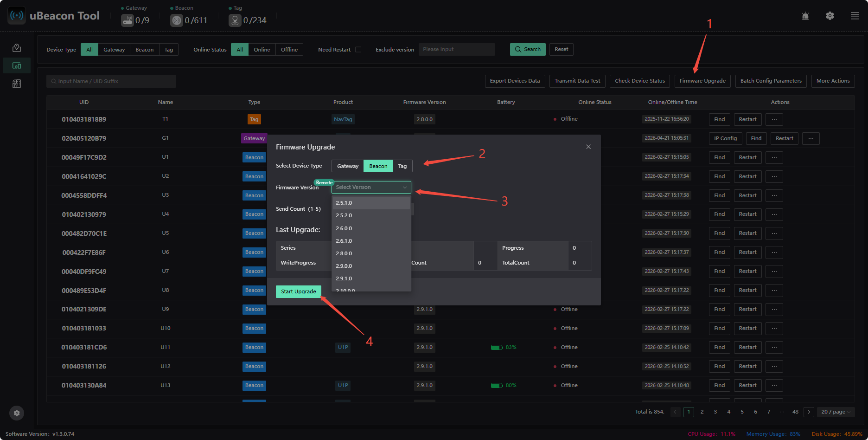Filter device type by Gateway
Image resolution: width=868 pixels, height=440 pixels.
[x=114, y=50]
